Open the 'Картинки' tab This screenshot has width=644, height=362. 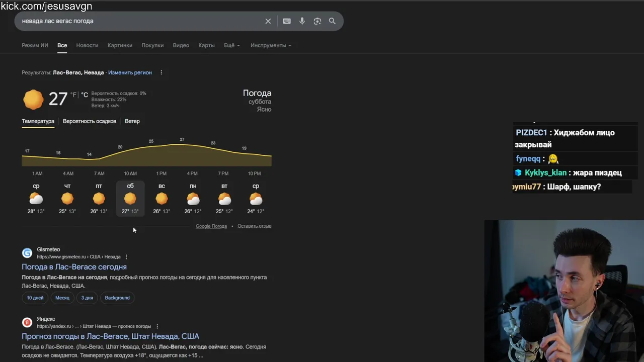[120, 45]
